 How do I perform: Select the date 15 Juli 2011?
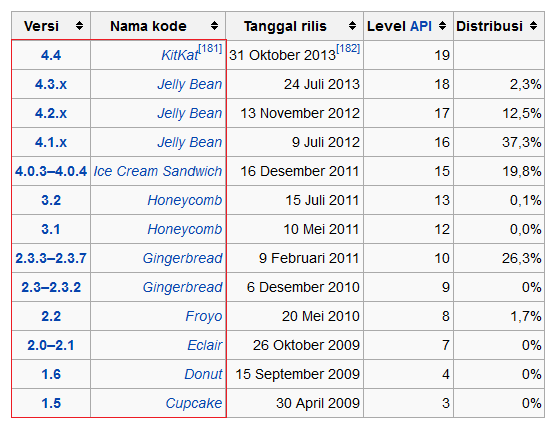[x=322, y=200]
